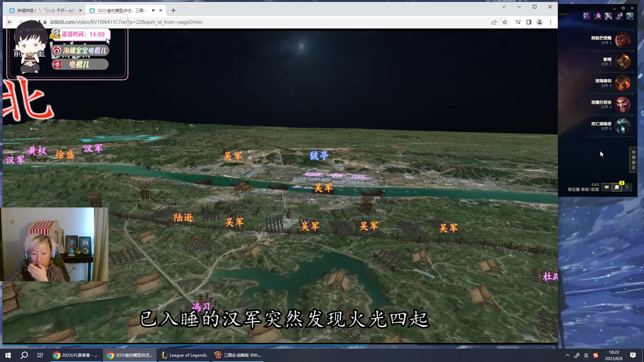
Task: Switch to 2023LPL夏季赛 Chrome window
Action: tap(76, 355)
